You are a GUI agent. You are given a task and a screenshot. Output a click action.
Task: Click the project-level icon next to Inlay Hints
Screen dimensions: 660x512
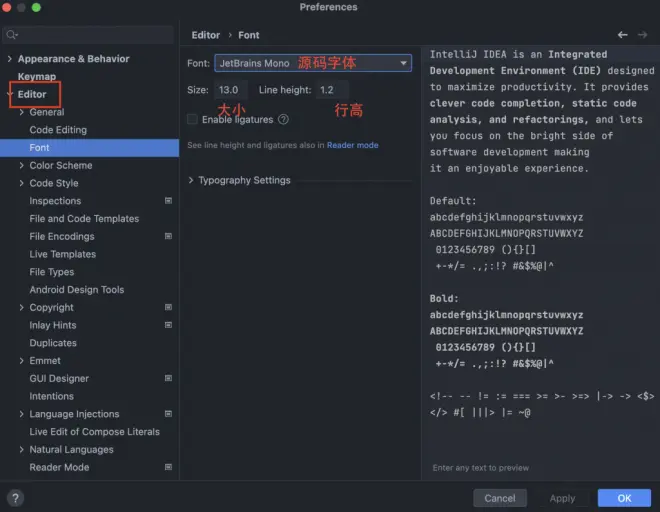pos(168,325)
